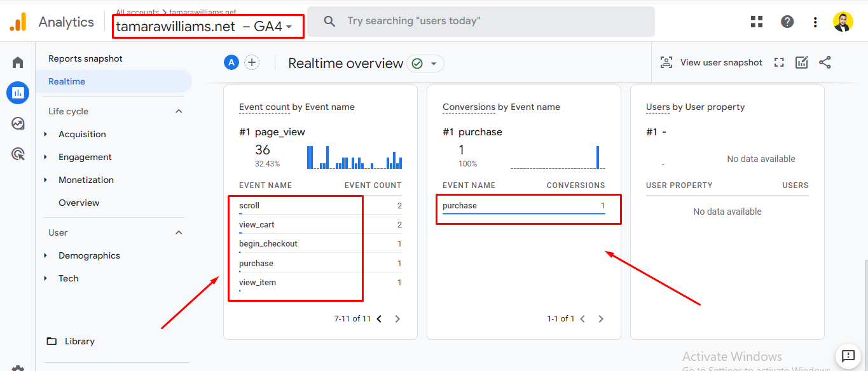Image resolution: width=868 pixels, height=371 pixels.
Task: Open the Advertising icon in left rail
Action: coord(18,154)
